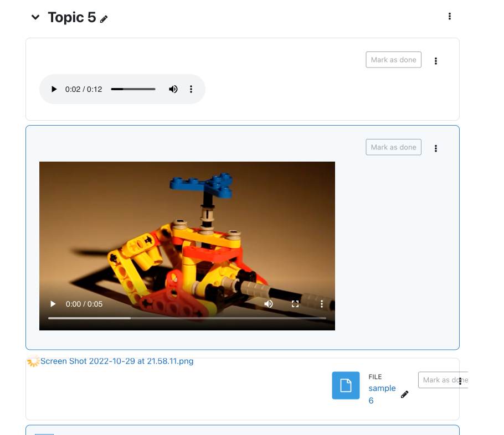Open the Topic 5 section three-dot menu
Screen dimensions: 504x435
(x=449, y=17)
